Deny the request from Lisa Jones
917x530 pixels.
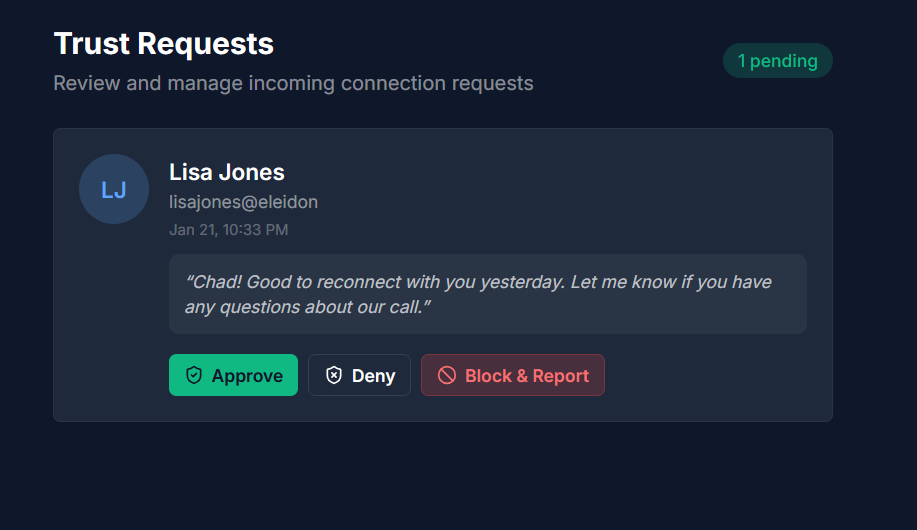click(359, 375)
